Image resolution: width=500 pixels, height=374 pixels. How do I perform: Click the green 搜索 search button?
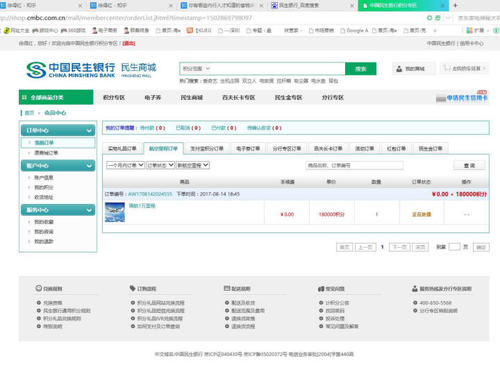[x=361, y=69]
